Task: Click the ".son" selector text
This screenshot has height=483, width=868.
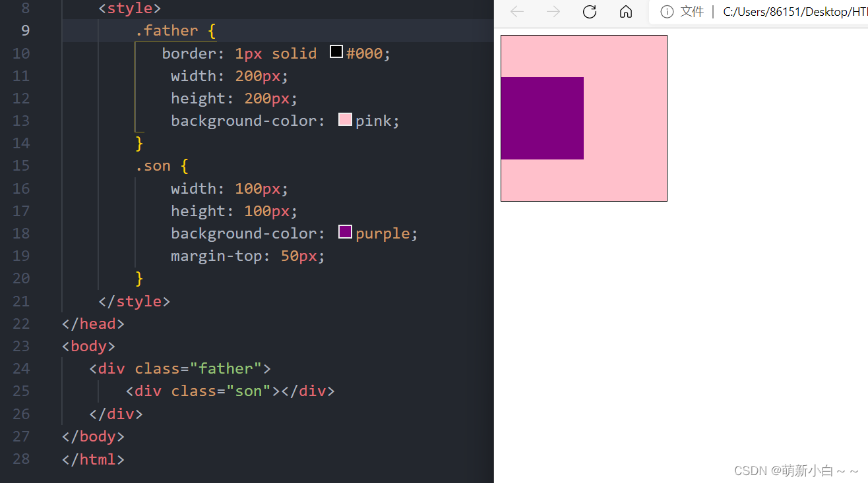Action: 153,165
